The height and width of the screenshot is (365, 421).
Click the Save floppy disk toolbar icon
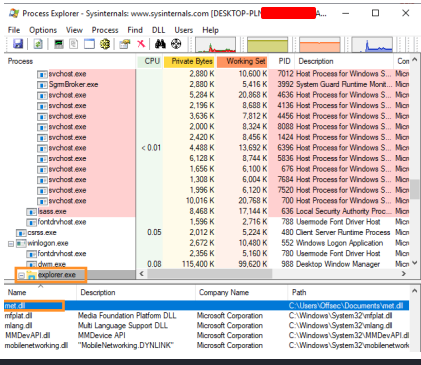click(18, 44)
